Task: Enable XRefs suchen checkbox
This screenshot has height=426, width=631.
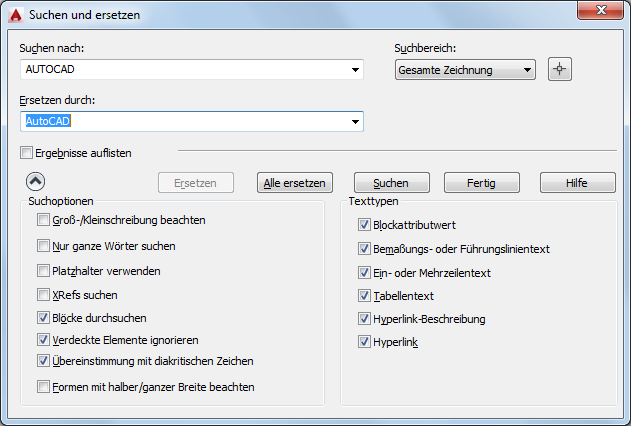Action: tap(43, 295)
